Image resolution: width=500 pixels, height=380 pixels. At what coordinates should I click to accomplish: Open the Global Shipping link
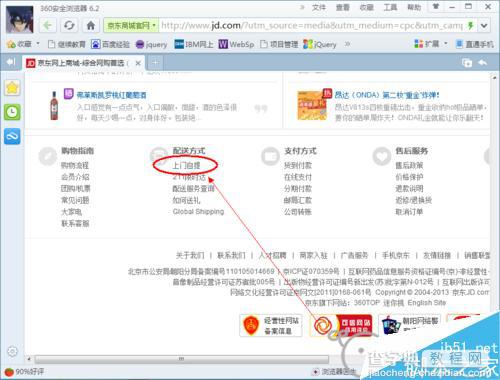198,212
